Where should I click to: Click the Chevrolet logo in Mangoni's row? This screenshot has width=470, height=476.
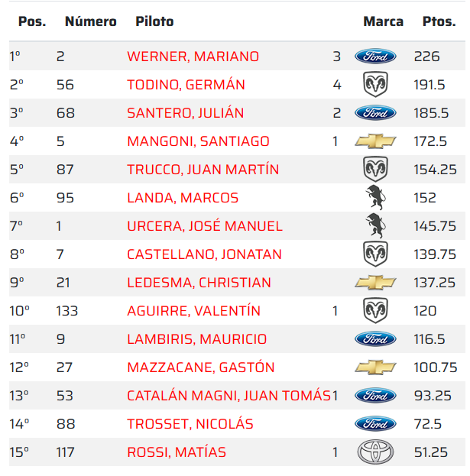click(375, 141)
